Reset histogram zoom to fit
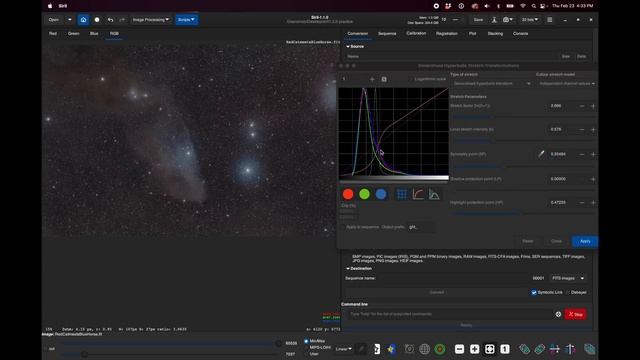This screenshot has width=640, height=360. [384, 79]
